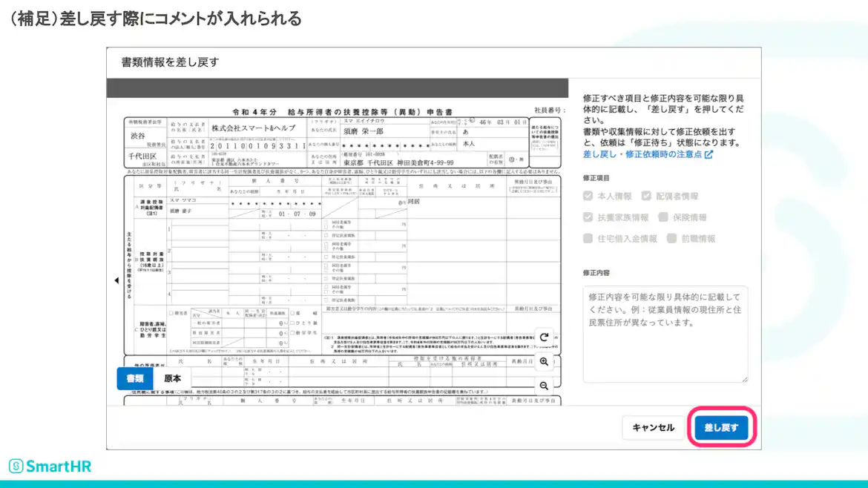
Task: Rotate the document preview
Action: coord(544,338)
